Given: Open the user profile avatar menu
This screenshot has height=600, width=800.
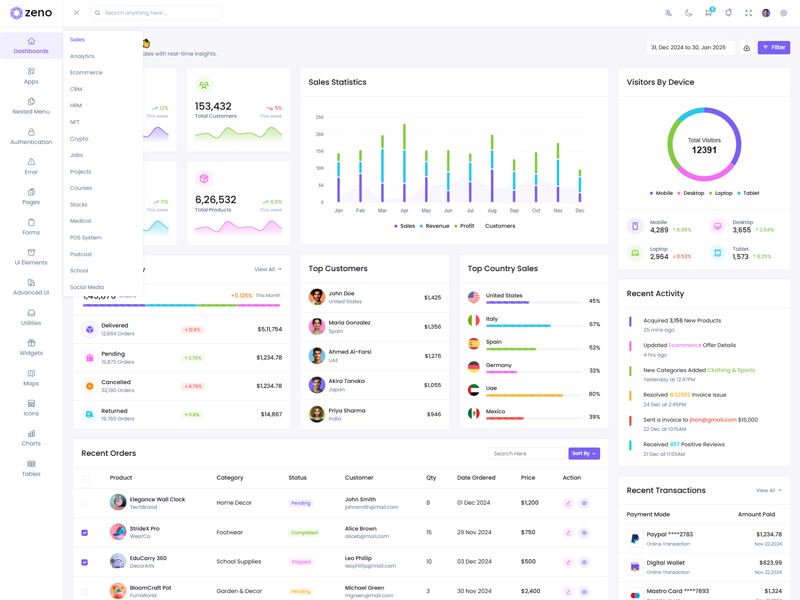Looking at the screenshot, I should pos(766,13).
